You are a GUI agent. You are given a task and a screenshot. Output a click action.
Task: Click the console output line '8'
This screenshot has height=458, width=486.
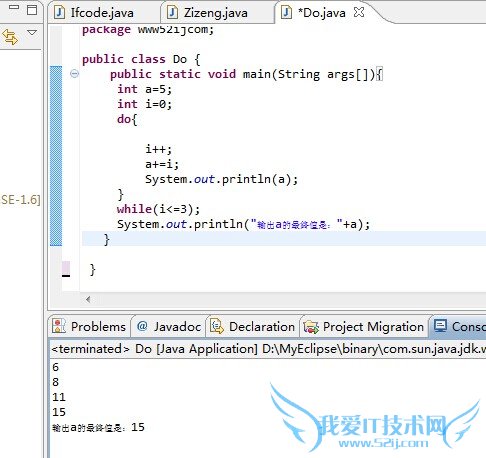click(x=56, y=382)
